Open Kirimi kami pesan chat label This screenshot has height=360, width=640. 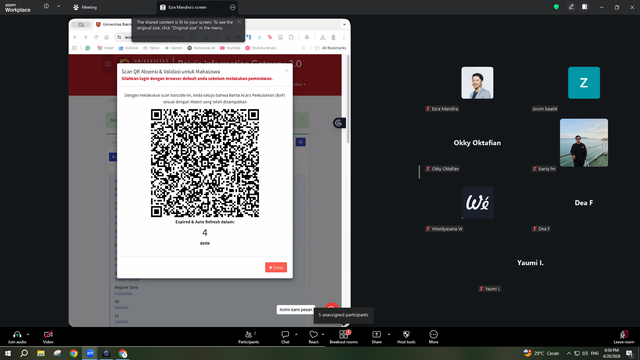click(x=296, y=310)
